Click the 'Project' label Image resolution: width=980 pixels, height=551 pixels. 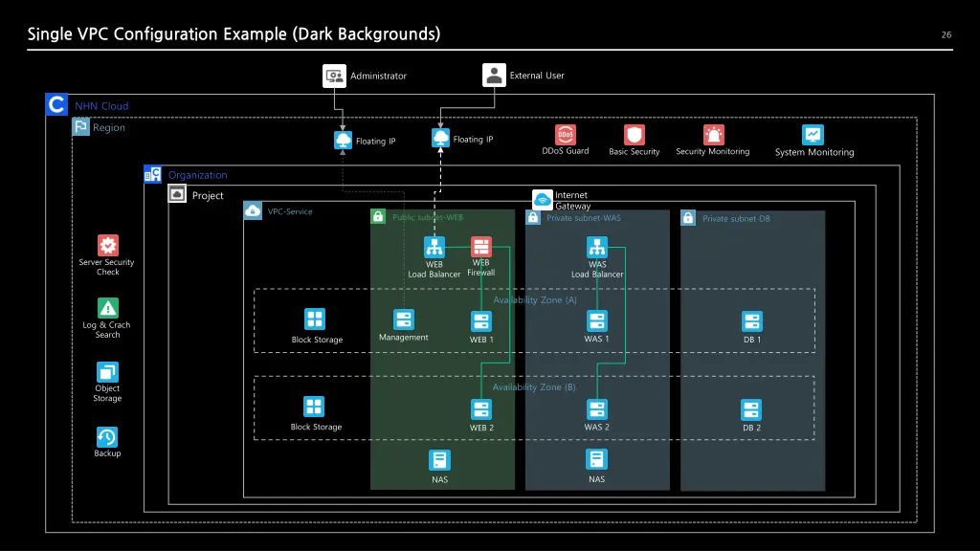click(208, 195)
